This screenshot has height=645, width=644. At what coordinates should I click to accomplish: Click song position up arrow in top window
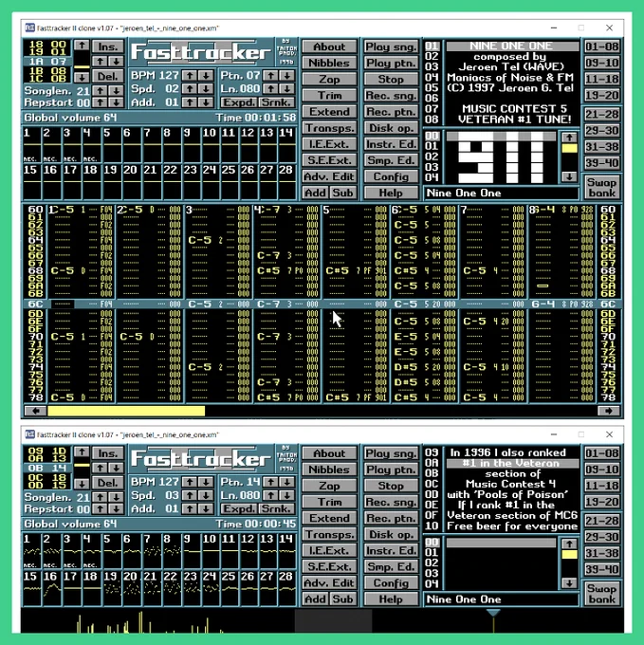pyautogui.click(x=82, y=45)
